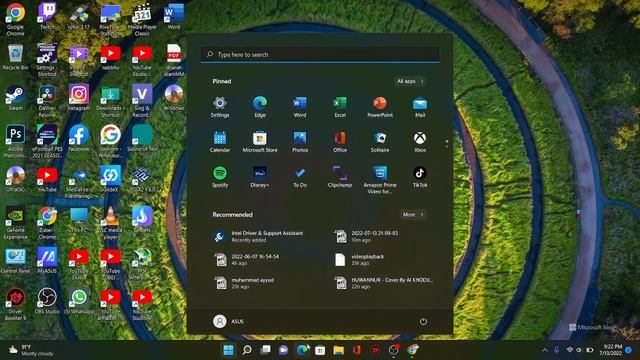Screen dimensions: 640x360
Task: Select the Twitch desktop shortcut
Action: 47,16
